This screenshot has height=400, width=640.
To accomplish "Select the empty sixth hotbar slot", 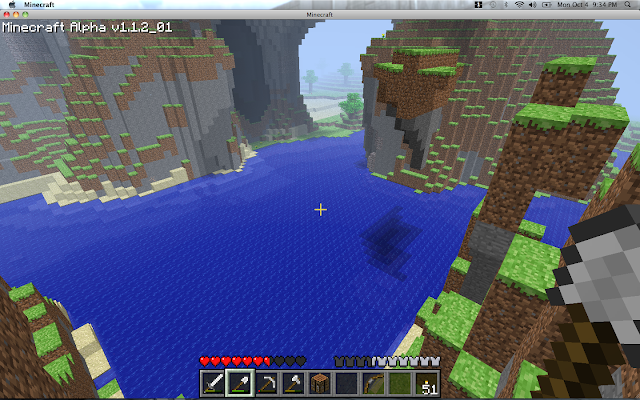I will (x=346, y=383).
